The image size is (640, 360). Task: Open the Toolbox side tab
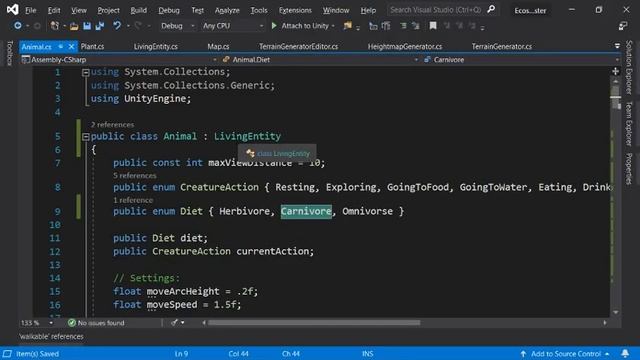pyautogui.click(x=10, y=53)
